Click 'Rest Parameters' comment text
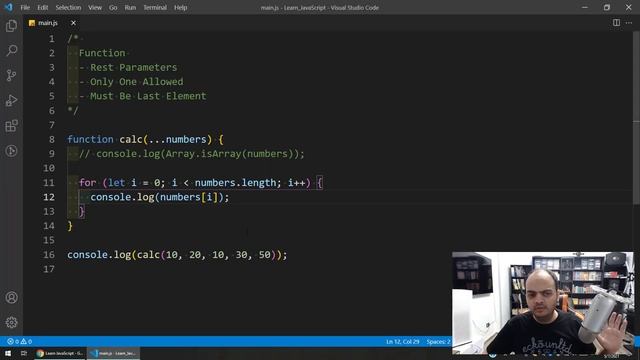Image resolution: width=640 pixels, height=360 pixels. point(133,67)
